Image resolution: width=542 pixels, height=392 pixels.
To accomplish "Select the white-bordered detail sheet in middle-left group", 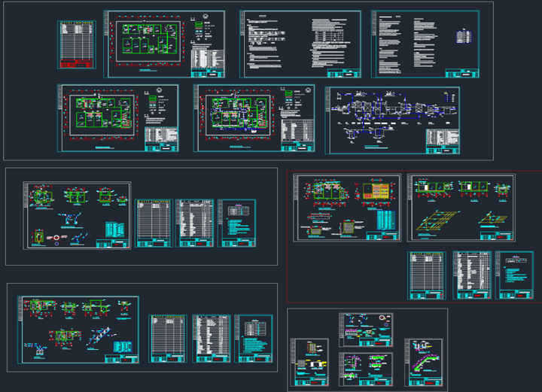I will (78, 215).
